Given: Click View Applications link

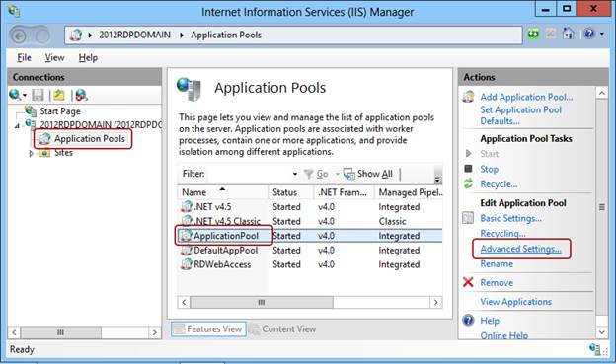Looking at the screenshot, I should click(x=516, y=302).
